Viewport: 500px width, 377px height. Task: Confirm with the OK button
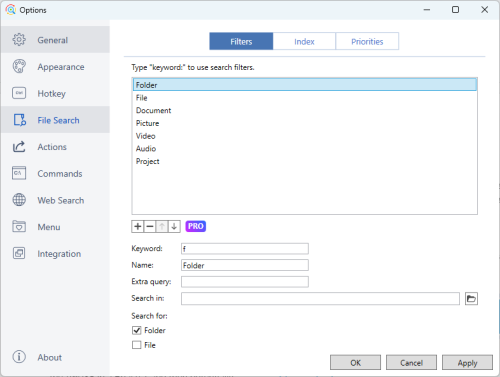coord(355,363)
